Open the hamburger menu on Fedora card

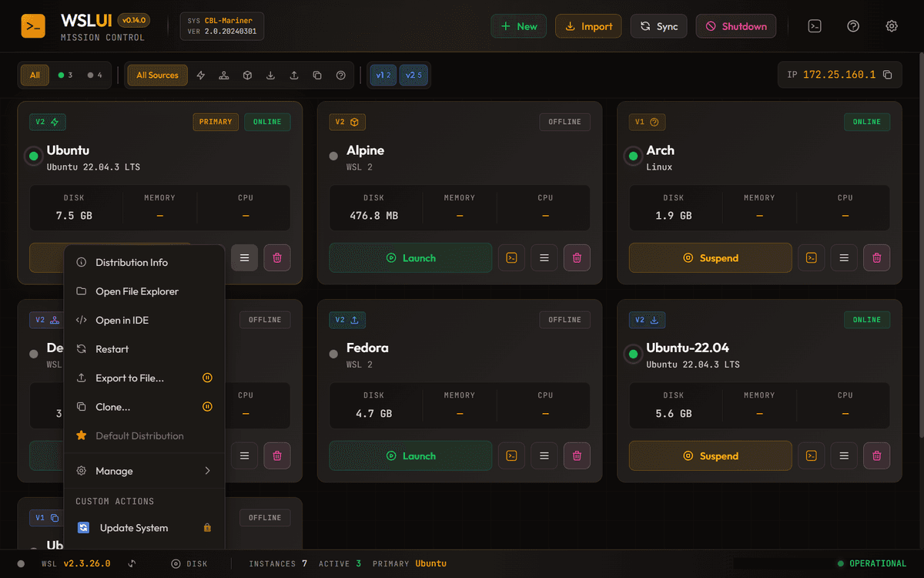point(544,455)
